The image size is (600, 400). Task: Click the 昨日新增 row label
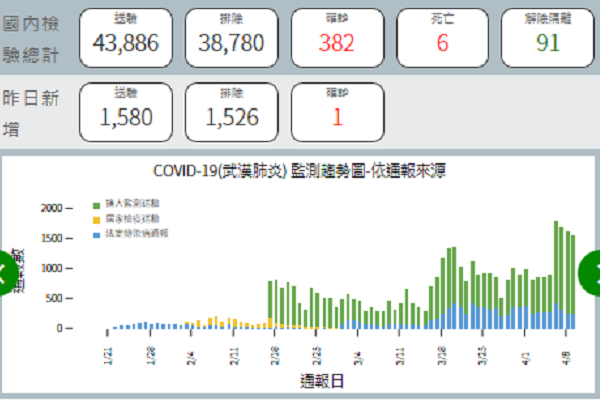(36, 112)
